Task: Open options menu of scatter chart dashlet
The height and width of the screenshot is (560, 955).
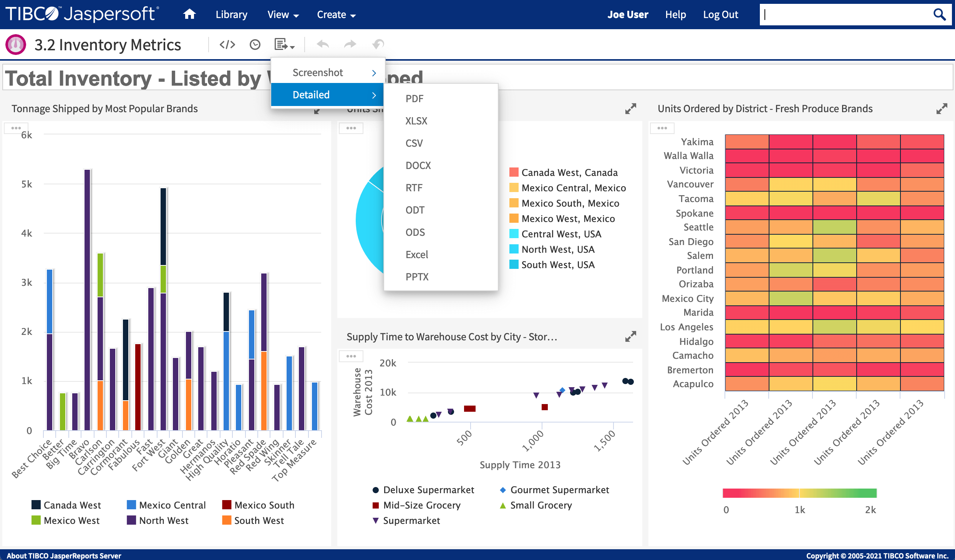Action: 351,356
